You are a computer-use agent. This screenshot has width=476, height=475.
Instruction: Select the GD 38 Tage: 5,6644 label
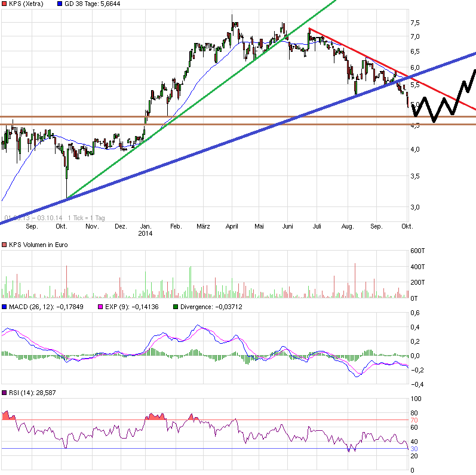(x=94, y=4)
